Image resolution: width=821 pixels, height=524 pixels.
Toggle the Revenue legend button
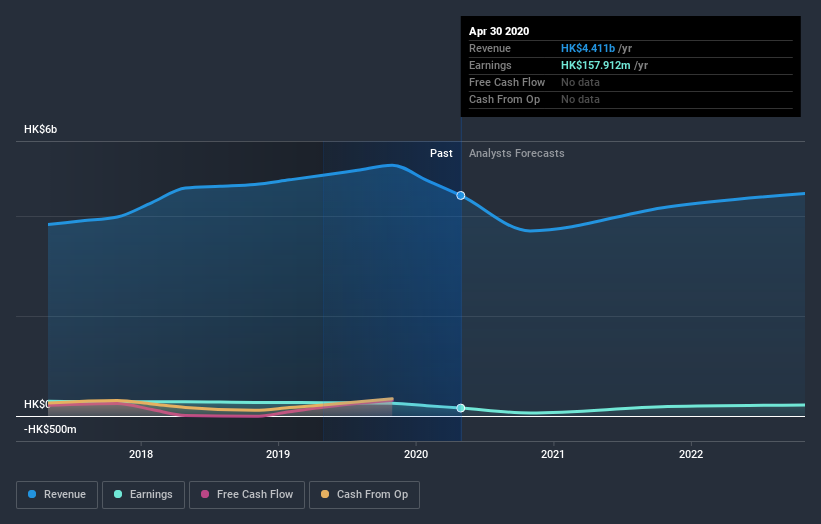coord(57,495)
